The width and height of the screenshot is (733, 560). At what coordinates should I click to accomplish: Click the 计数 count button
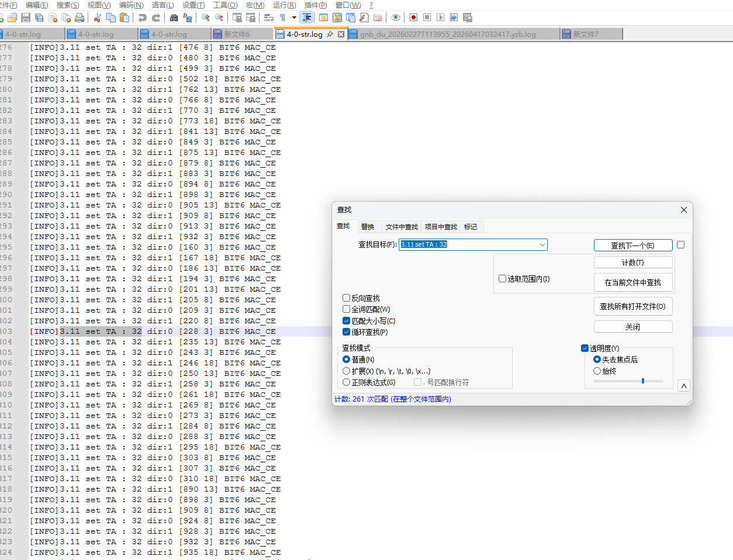pos(632,262)
